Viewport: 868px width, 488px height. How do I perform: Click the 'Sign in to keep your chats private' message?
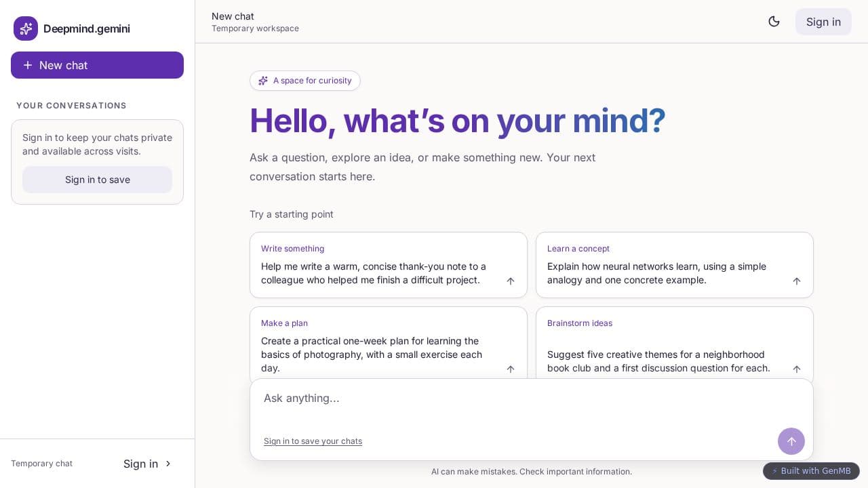click(97, 144)
